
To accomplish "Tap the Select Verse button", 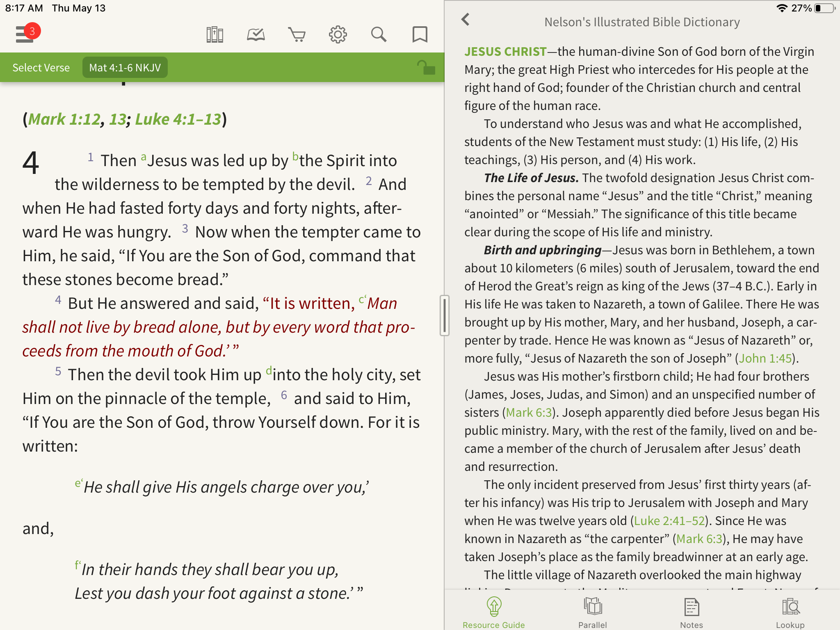I will point(41,68).
